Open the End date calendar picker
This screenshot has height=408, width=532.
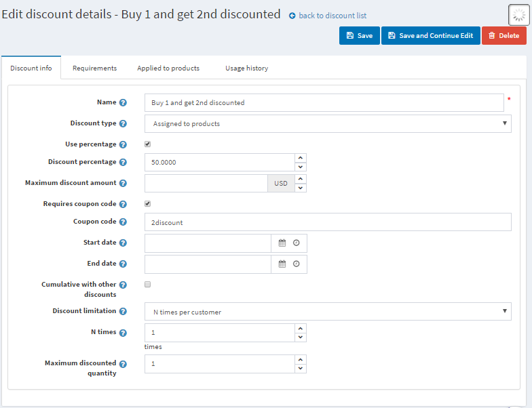click(x=282, y=264)
